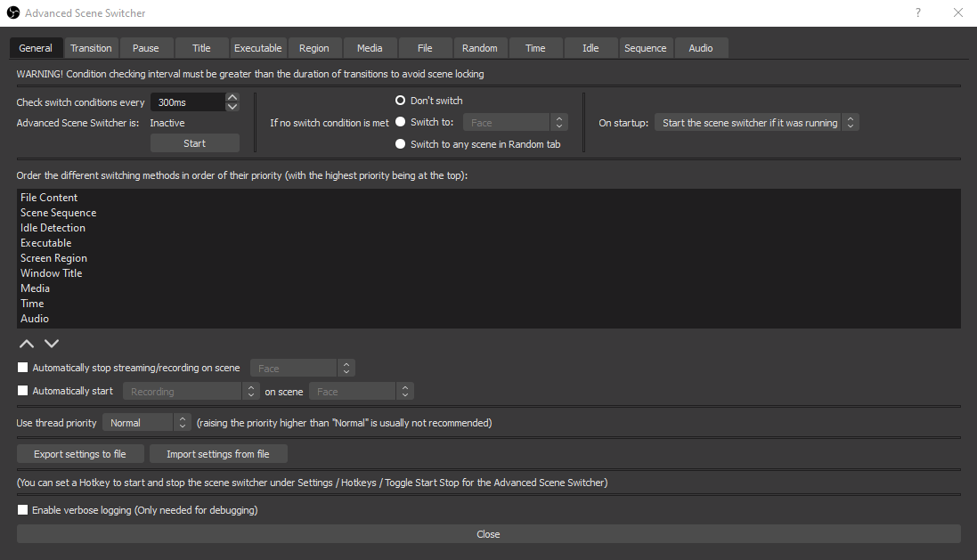Open the Random tab

(x=480, y=48)
